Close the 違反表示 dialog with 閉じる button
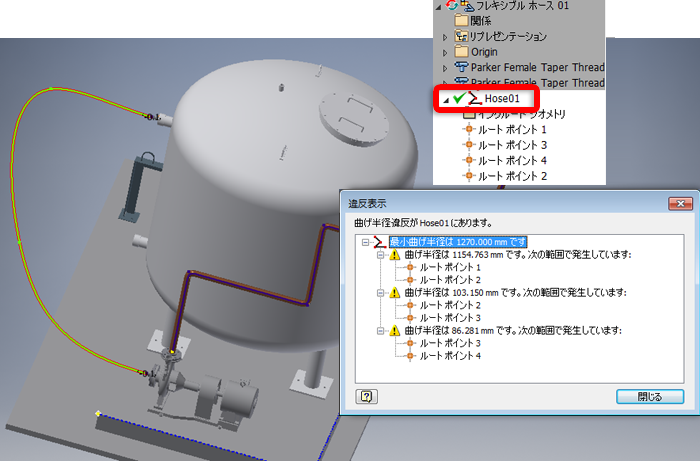Viewport: 700px width, 461px height. coord(650,396)
